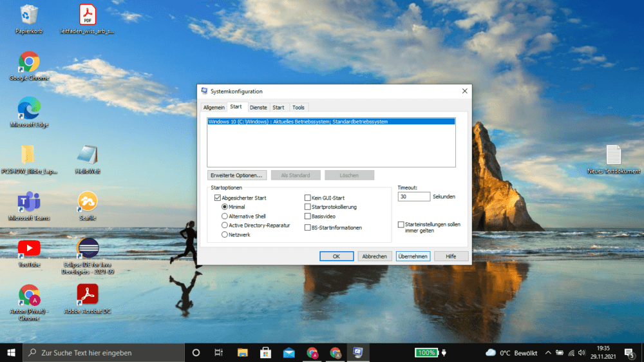Screen dimensions: 644x362
Task: Enable the Startprotokollierung checkbox
Action: click(x=307, y=207)
